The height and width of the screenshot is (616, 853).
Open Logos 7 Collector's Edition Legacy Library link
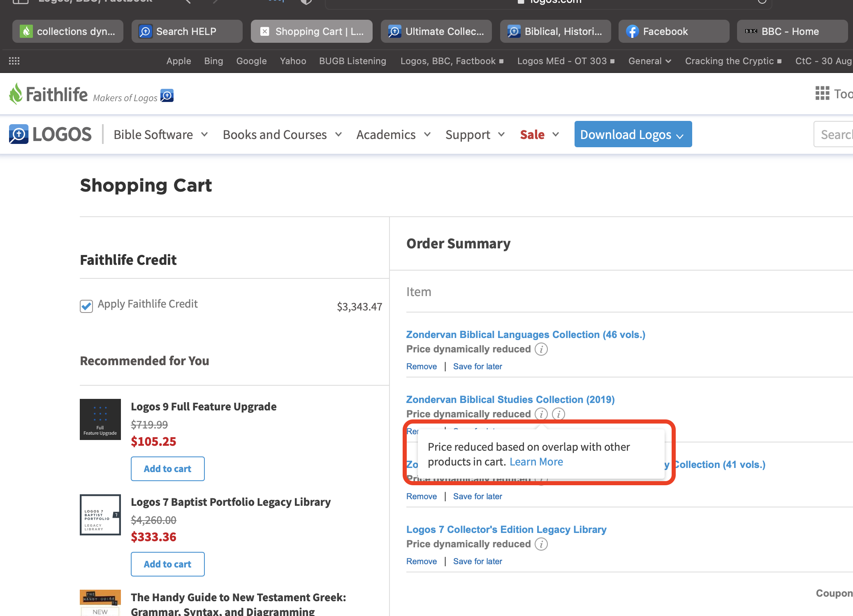coord(506,529)
